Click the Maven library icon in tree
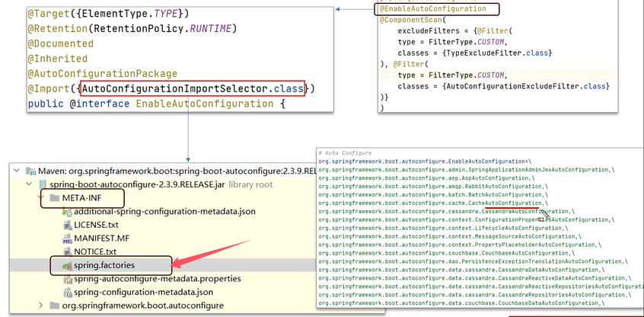Image resolution: width=644 pixels, height=317 pixels. 30,171
